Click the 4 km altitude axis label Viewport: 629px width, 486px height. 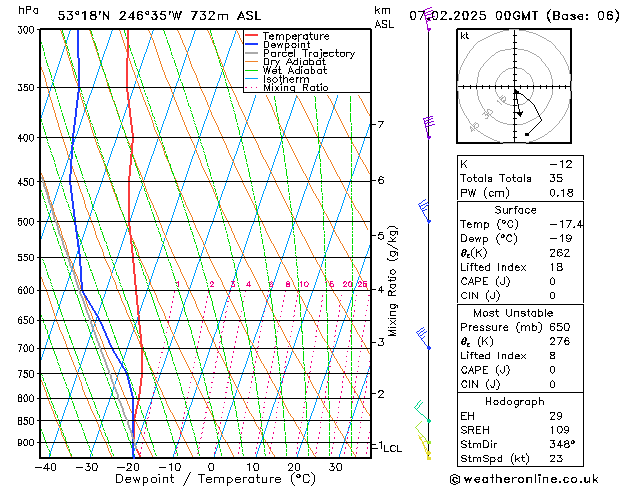(381, 289)
